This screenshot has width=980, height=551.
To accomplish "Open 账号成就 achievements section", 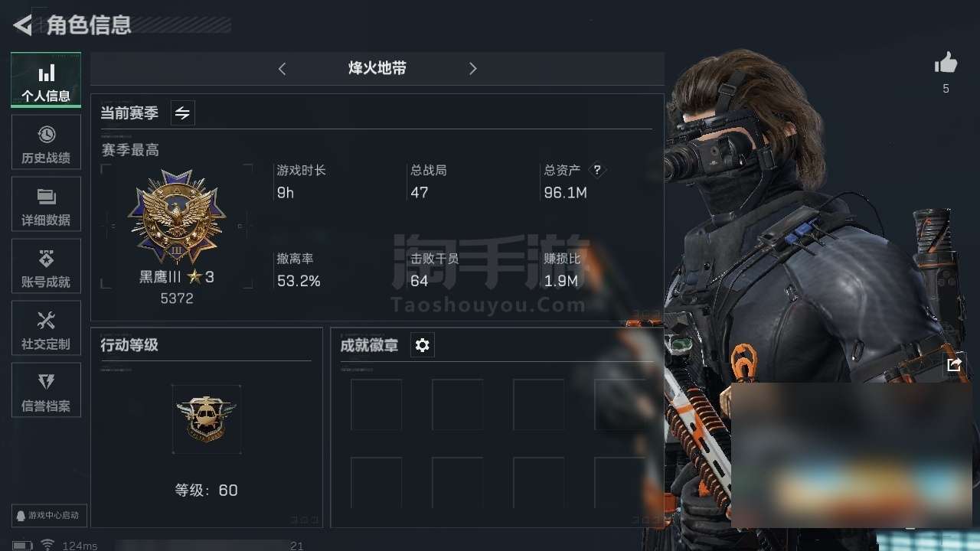I will [x=46, y=266].
